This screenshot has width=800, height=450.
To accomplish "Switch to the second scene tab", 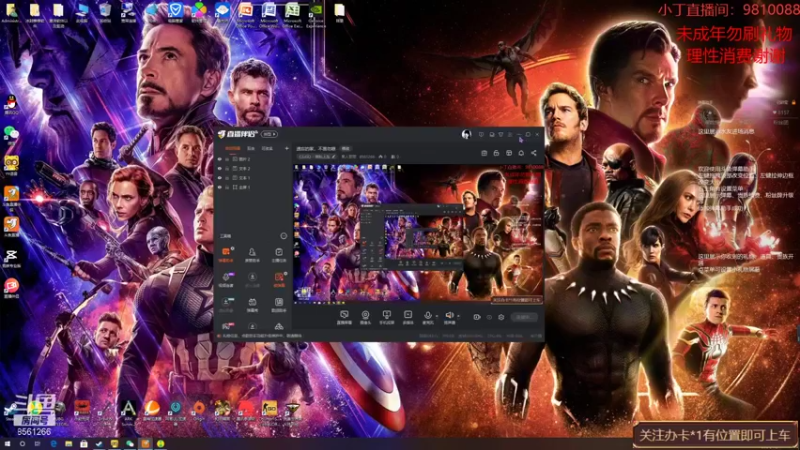I will click(251, 148).
